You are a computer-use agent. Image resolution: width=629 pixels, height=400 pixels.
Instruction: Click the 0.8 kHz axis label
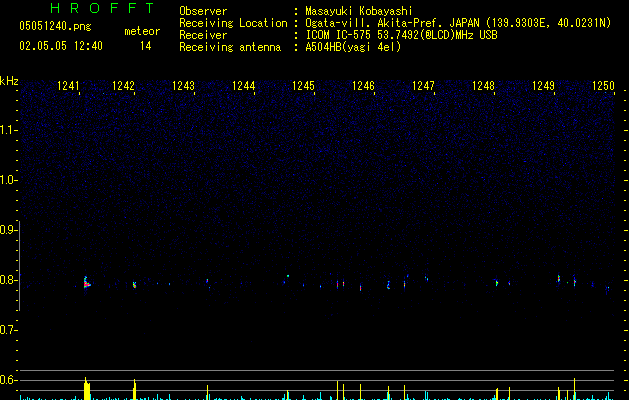point(8,280)
